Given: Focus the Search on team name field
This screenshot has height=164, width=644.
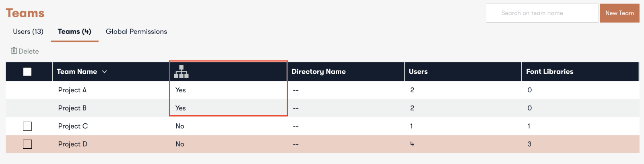Looking at the screenshot, I should coord(542,13).
